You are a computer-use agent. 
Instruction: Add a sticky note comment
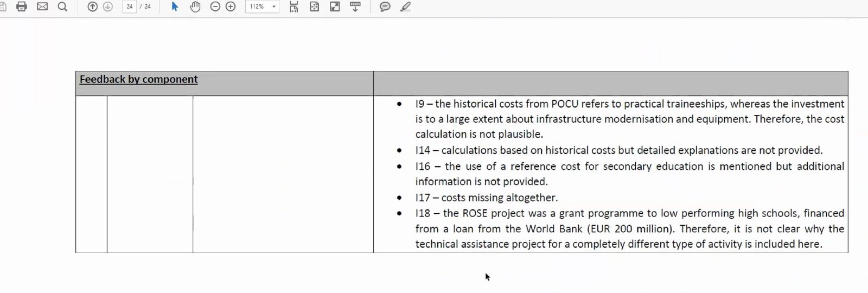click(385, 7)
